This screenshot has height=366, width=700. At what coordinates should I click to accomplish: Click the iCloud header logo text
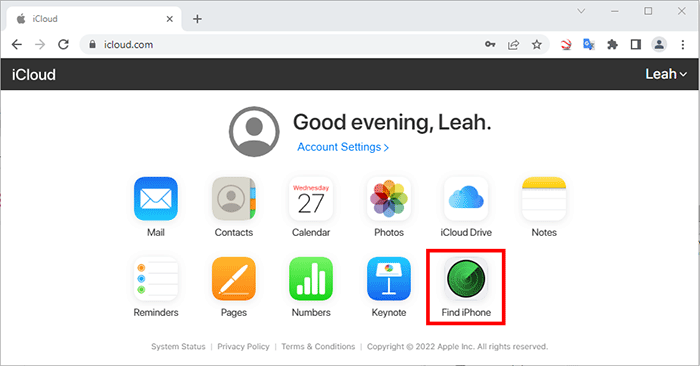coord(34,75)
